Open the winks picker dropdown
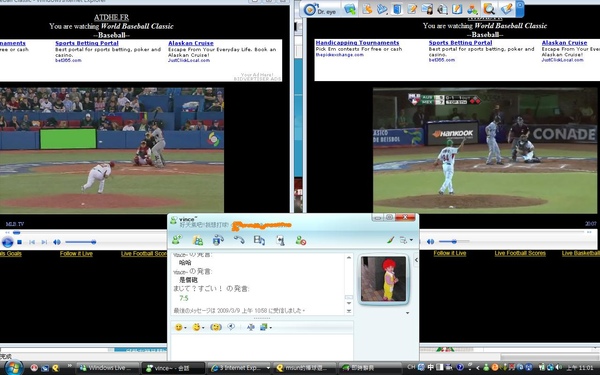Image resolution: width=600 pixels, height=375 pixels. pos(198,328)
